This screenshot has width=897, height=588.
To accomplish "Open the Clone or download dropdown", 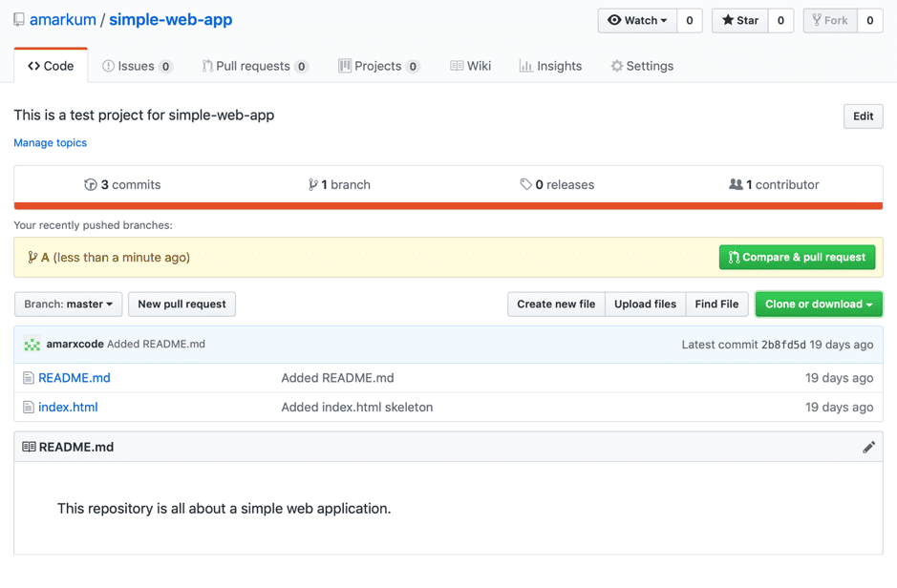I will [819, 304].
